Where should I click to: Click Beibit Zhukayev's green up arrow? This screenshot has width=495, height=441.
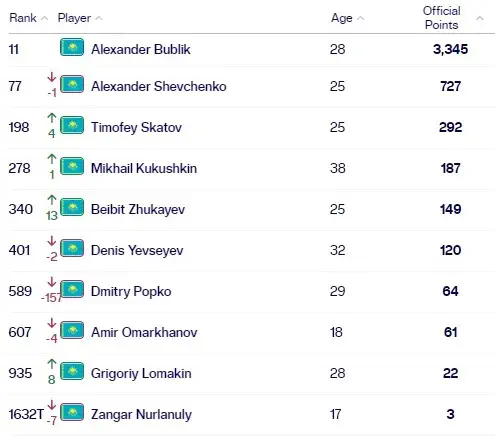point(52,200)
